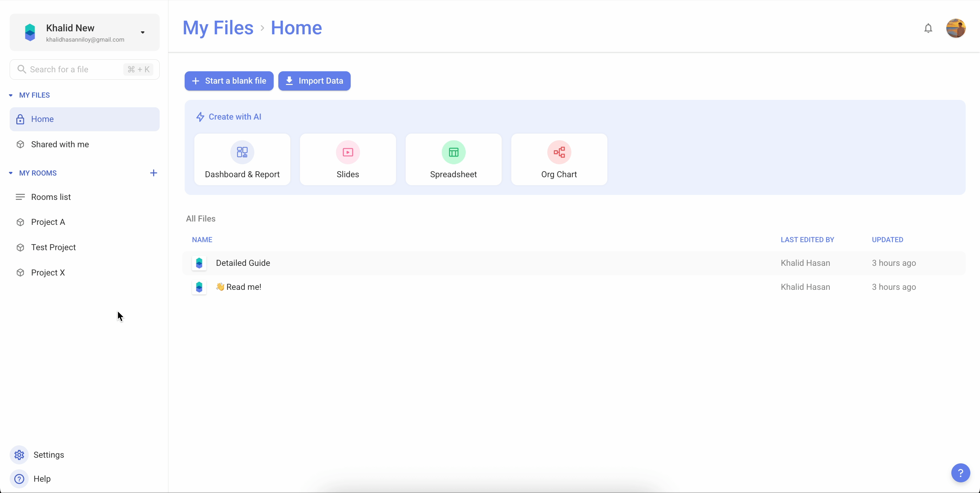Screen dimensions: 980x493
Task: Collapse the MY FILES section
Action: (x=11, y=95)
